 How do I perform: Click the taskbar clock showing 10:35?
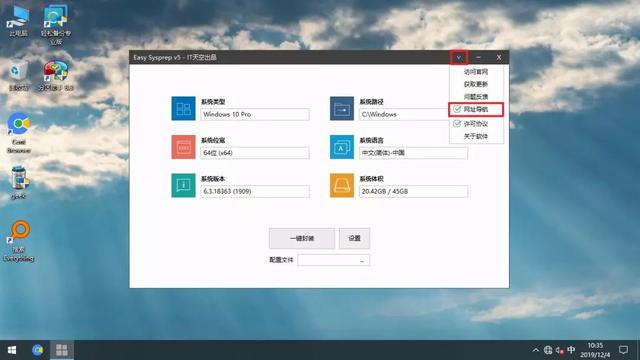click(x=595, y=350)
